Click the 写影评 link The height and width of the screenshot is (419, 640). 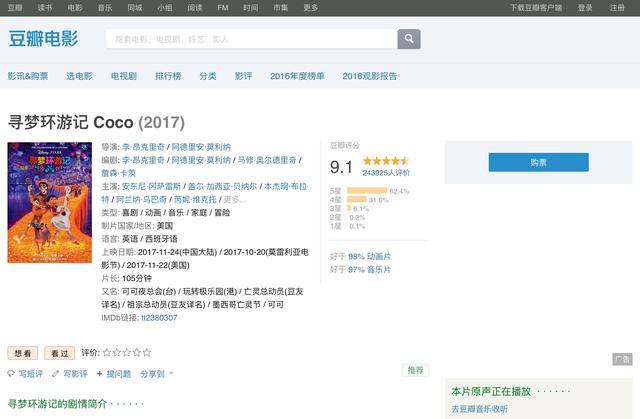click(76, 374)
